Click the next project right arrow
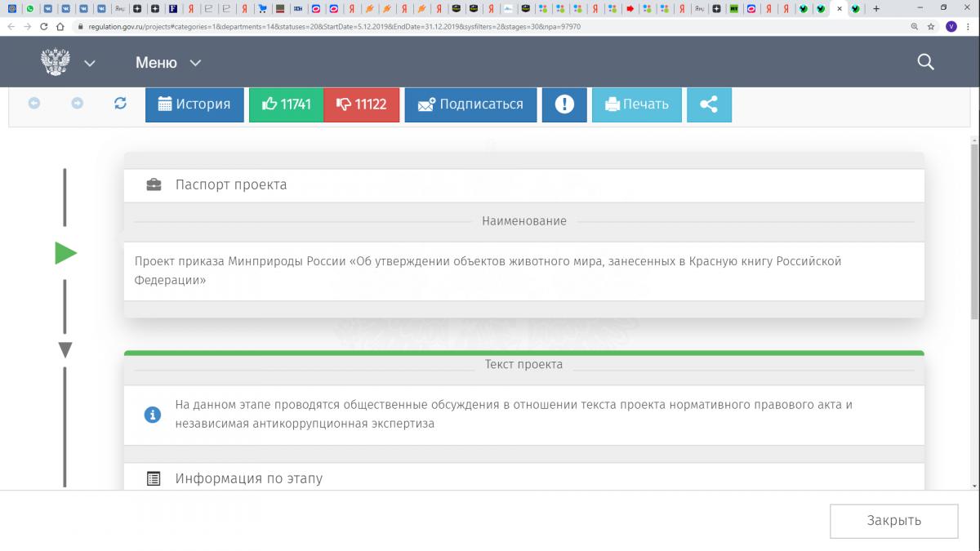This screenshot has width=980, height=551. point(77,104)
